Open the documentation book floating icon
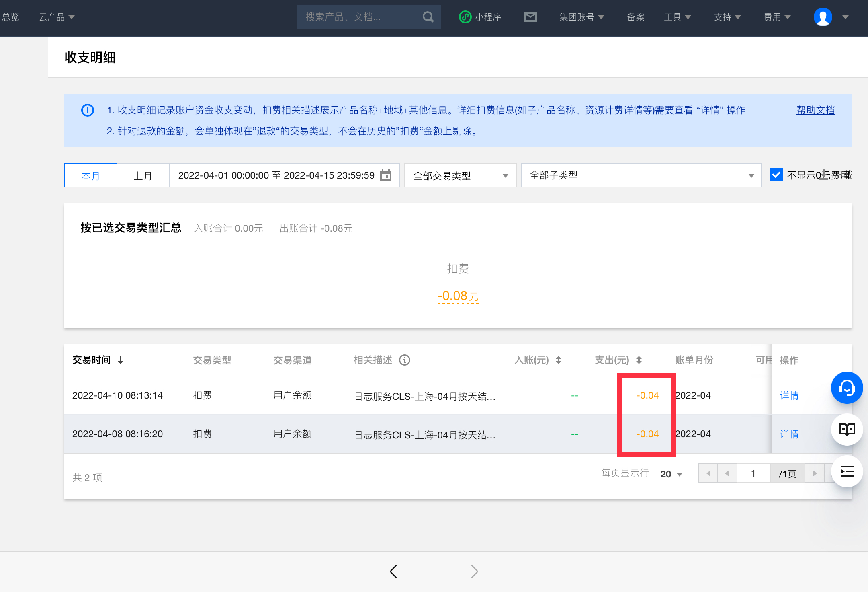Image resolution: width=868 pixels, height=592 pixels. pos(847,430)
